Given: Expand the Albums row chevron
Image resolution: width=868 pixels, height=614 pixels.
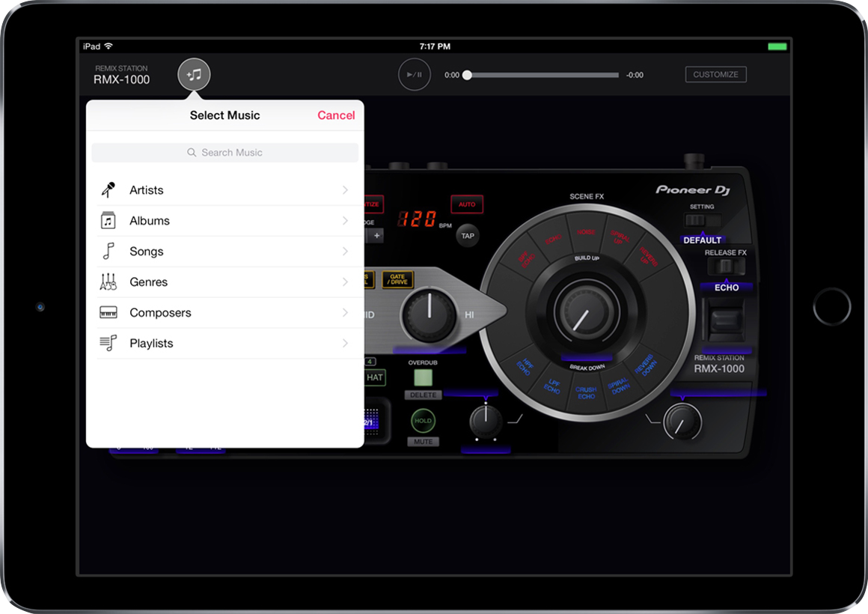Looking at the screenshot, I should coord(345,221).
